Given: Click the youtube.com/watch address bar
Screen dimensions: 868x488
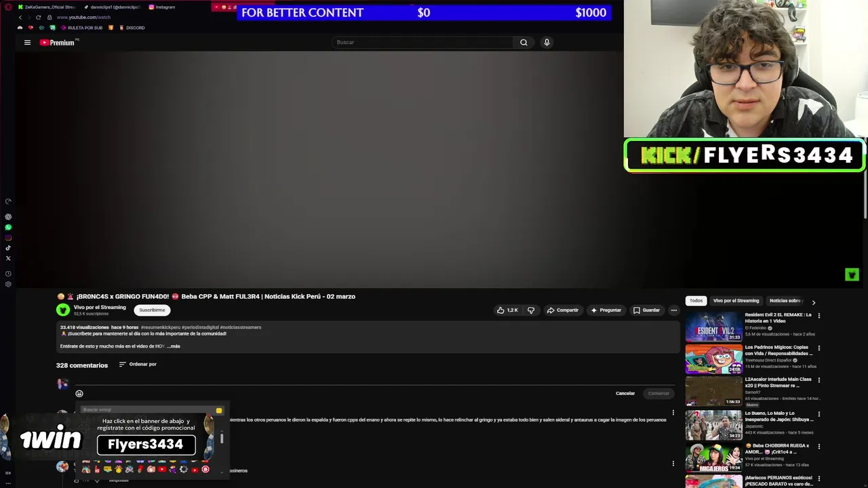Looking at the screenshot, I should click(x=83, y=17).
